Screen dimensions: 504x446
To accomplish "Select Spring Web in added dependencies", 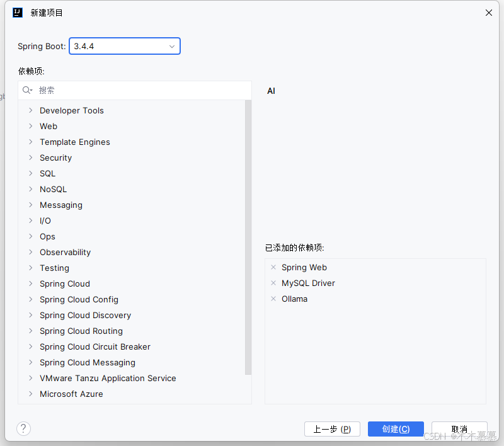I will pos(304,267).
